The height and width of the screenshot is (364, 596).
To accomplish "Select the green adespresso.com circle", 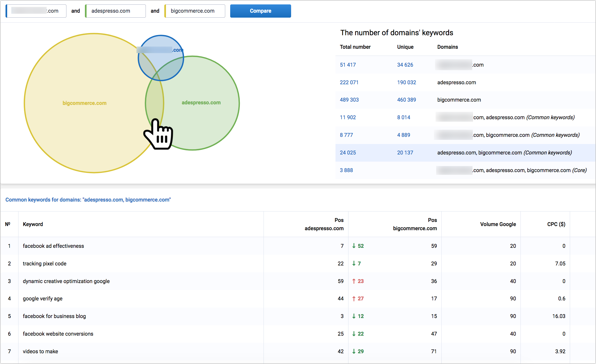I will click(x=201, y=103).
